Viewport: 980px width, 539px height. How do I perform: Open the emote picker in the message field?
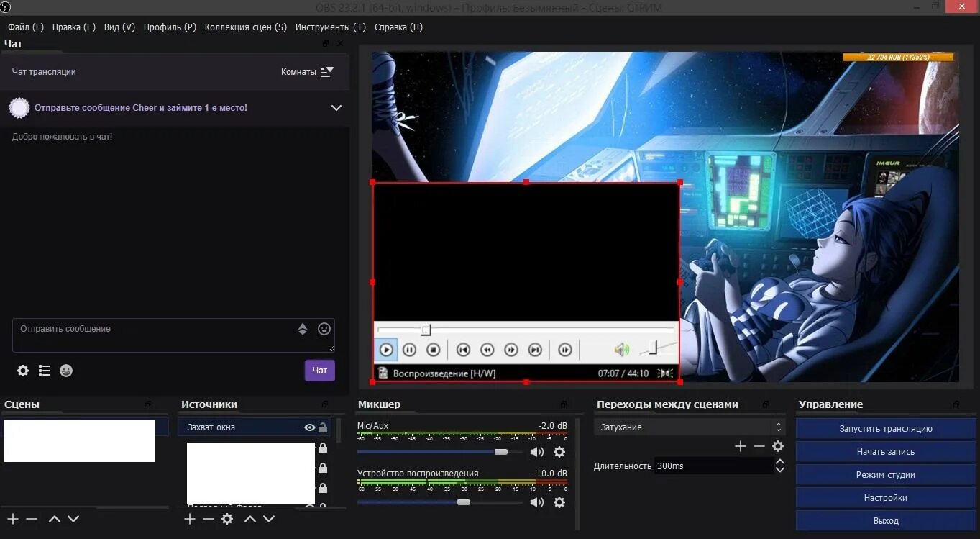(x=324, y=329)
